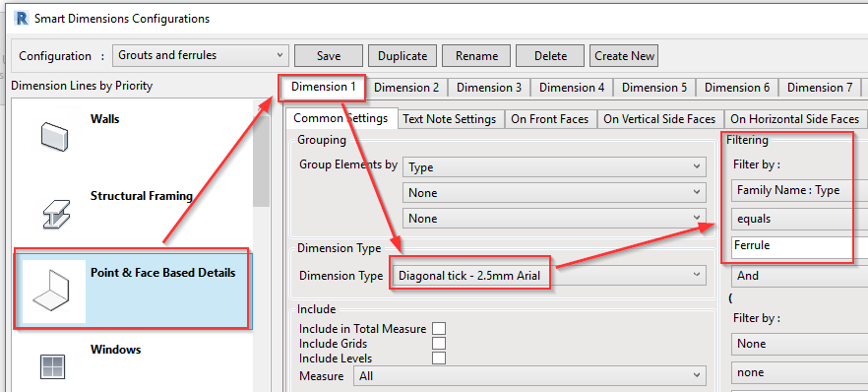The width and height of the screenshot is (868, 392).
Task: Select the Walls category icon
Action: (x=54, y=137)
